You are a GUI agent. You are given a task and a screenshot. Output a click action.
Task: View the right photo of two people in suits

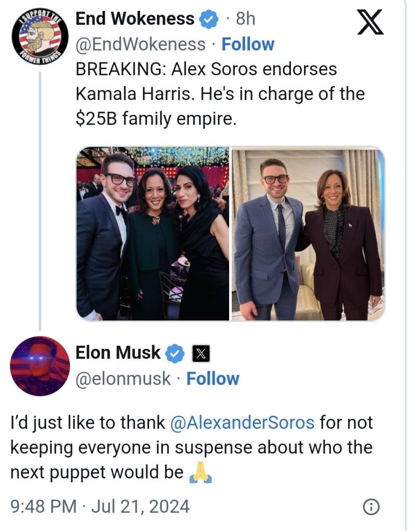(308, 234)
